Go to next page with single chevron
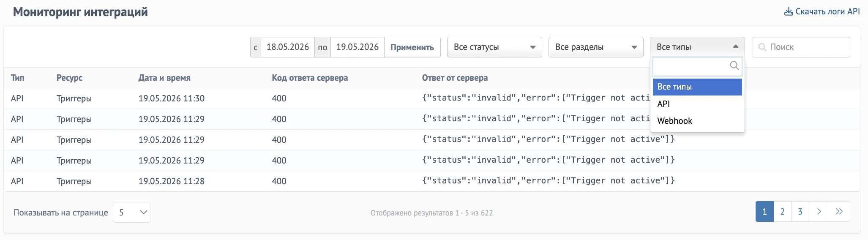This screenshot has height=240, width=868. point(819,212)
